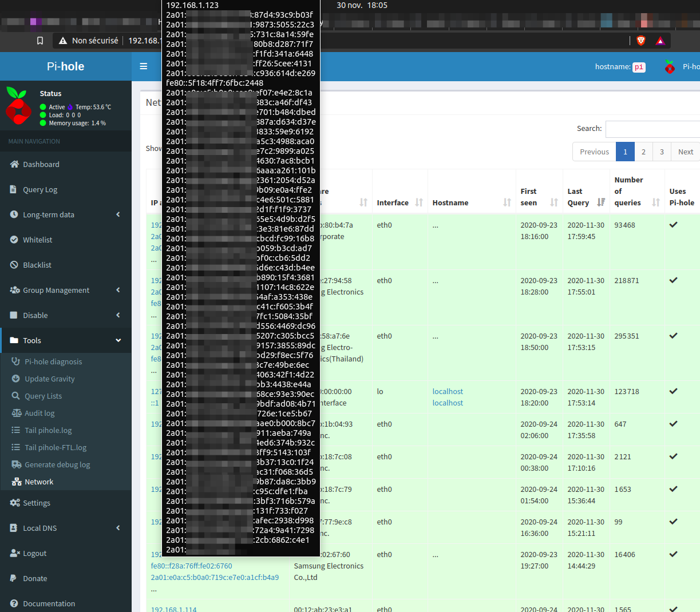Expand the Group Management submenu
The height and width of the screenshot is (612, 700).
(66, 290)
